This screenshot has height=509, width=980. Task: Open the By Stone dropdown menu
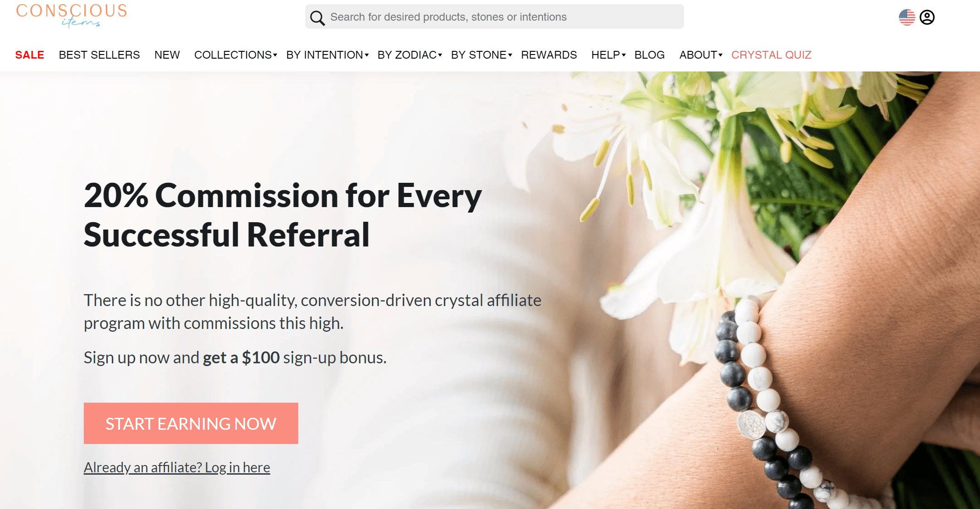click(x=482, y=55)
